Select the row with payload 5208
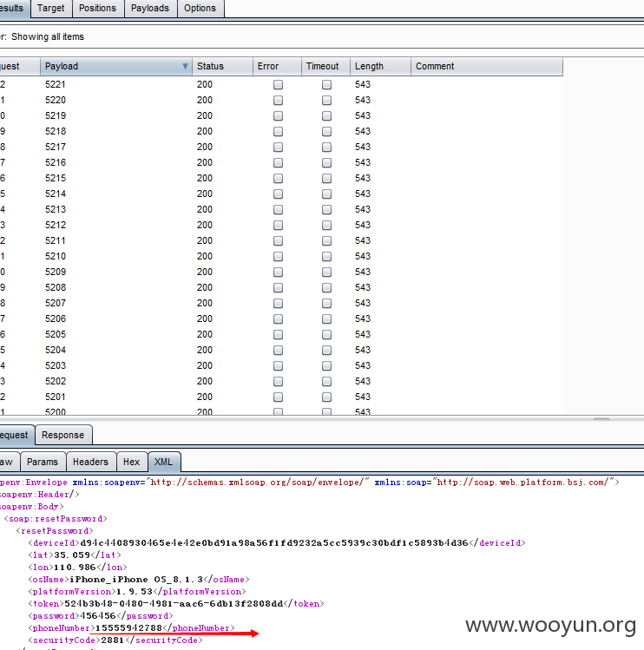Image resolution: width=644 pixels, height=650 pixels. [281, 287]
